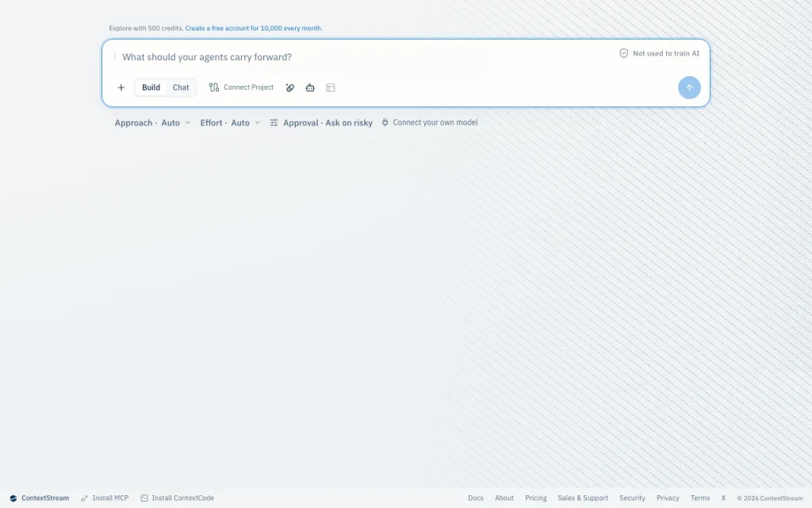Open the Pricing footer link

pos(536,498)
